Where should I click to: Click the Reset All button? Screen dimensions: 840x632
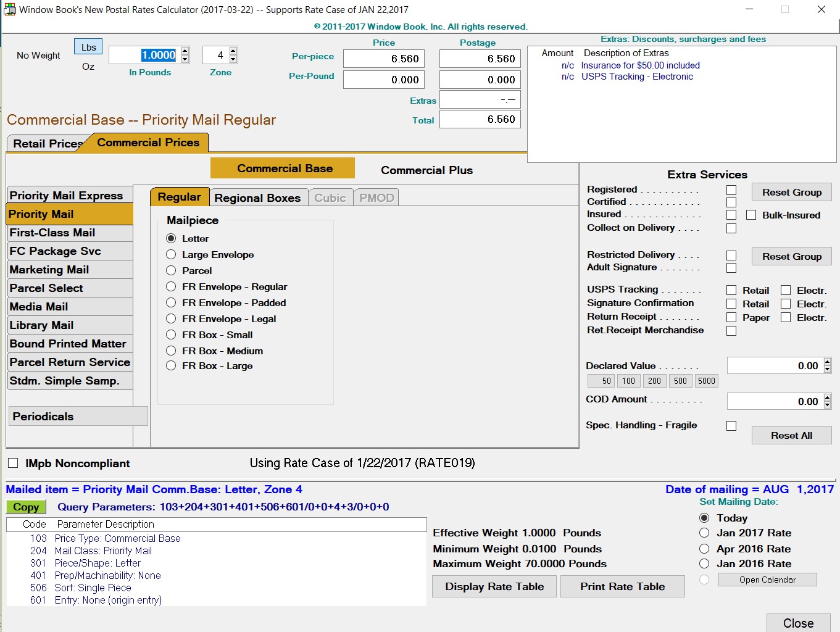click(x=791, y=435)
